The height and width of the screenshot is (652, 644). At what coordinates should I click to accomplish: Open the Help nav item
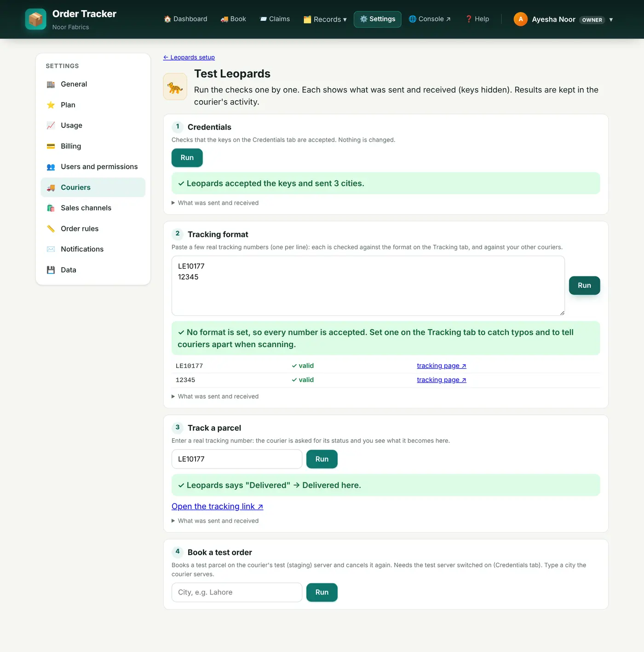(x=477, y=19)
